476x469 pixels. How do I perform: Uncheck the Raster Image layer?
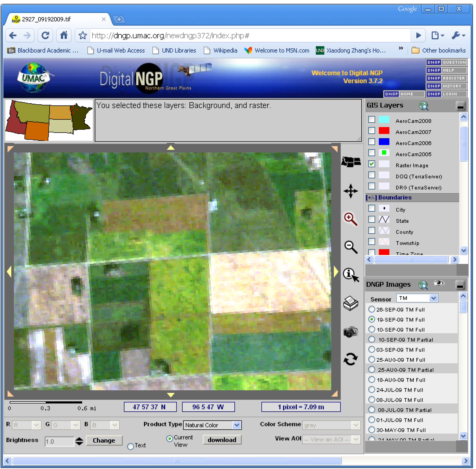pos(372,164)
